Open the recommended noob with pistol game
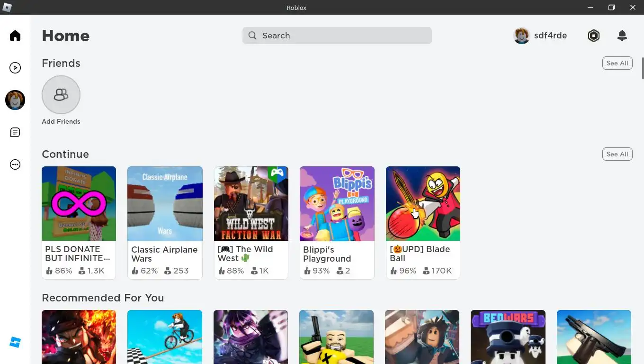644x364 pixels. [336, 337]
